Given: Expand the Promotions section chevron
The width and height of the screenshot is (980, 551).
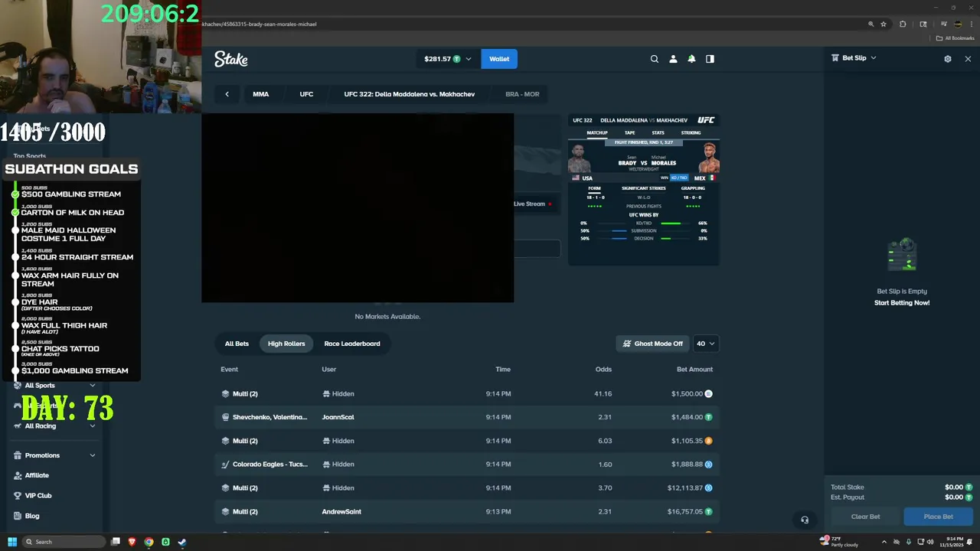Looking at the screenshot, I should (x=93, y=455).
